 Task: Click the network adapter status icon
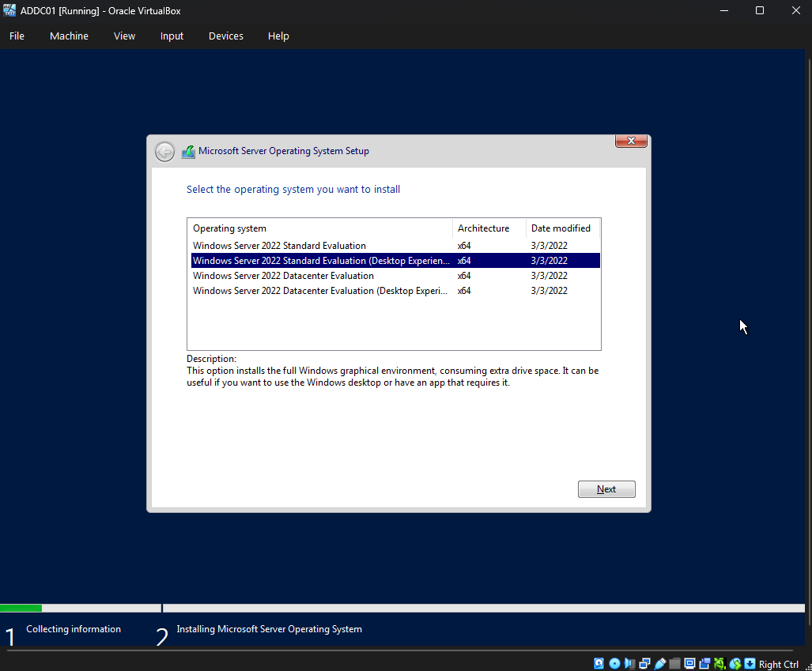644,662
